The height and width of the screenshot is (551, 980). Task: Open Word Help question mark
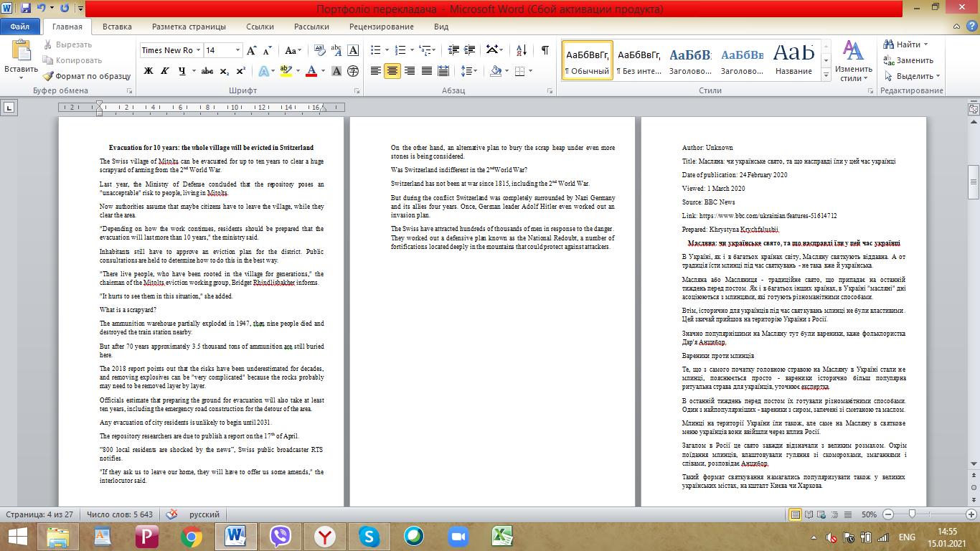(x=971, y=27)
